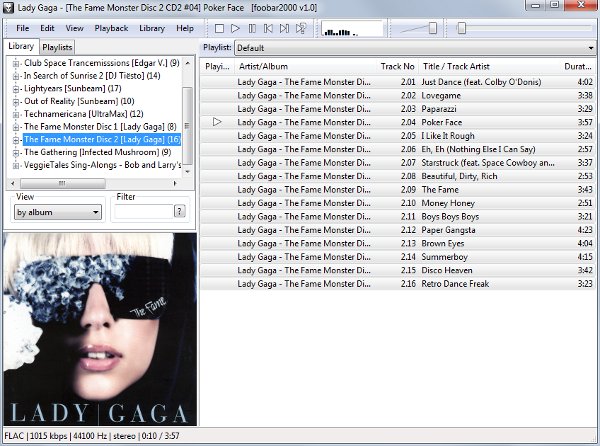This screenshot has width=600, height=446.
Task: Expand Out of Reality album node
Action: click(16, 102)
